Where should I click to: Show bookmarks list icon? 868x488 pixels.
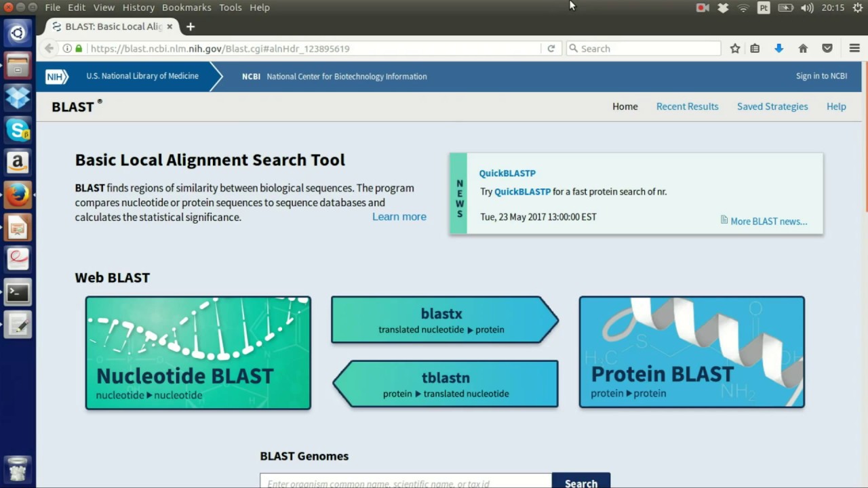(755, 49)
